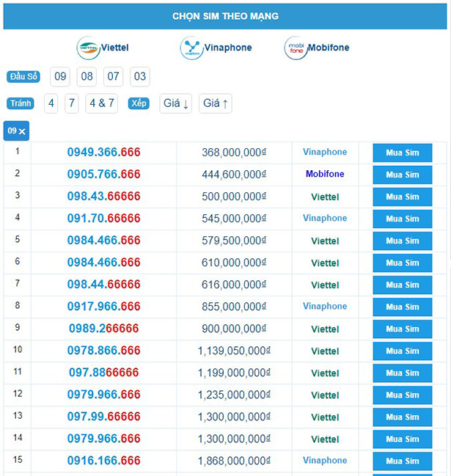
Task: Click Mua Sim for 0917.966.666
Action: click(403, 307)
